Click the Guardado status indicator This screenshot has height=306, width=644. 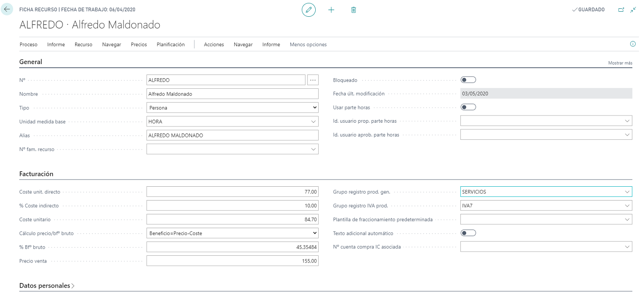coord(588,10)
